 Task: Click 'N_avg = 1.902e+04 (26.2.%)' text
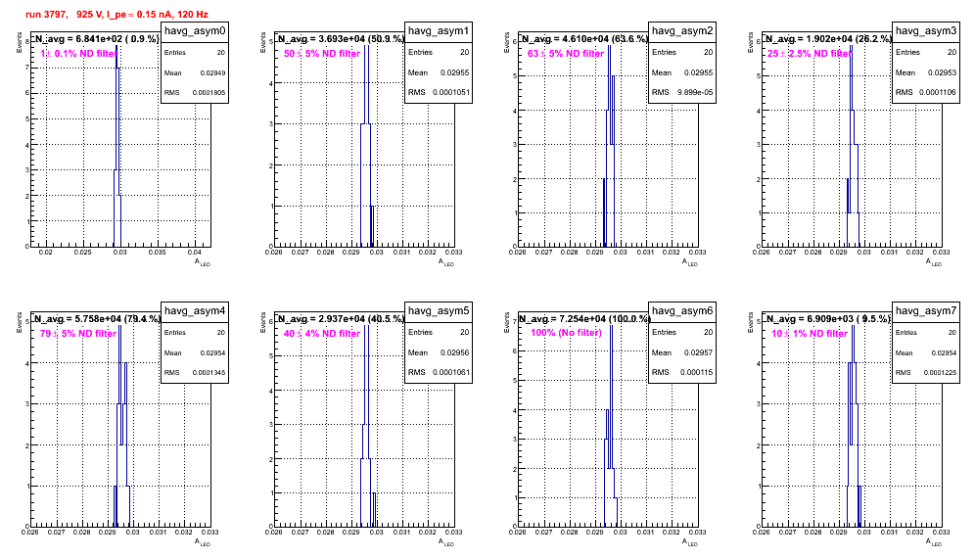click(828, 39)
